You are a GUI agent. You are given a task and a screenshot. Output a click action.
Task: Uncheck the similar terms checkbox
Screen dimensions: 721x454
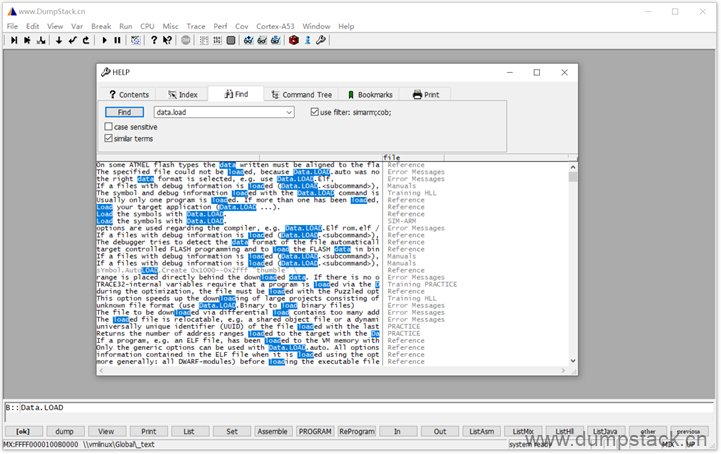click(109, 139)
